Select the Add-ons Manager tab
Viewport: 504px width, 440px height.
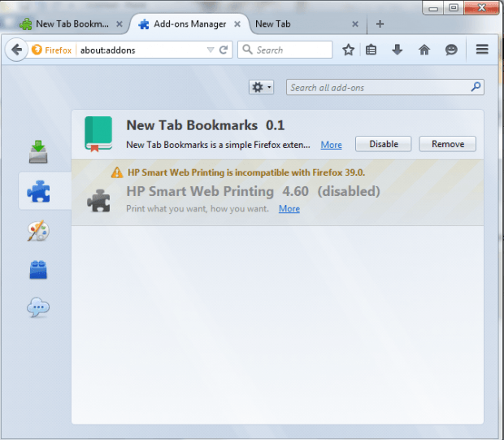189,24
